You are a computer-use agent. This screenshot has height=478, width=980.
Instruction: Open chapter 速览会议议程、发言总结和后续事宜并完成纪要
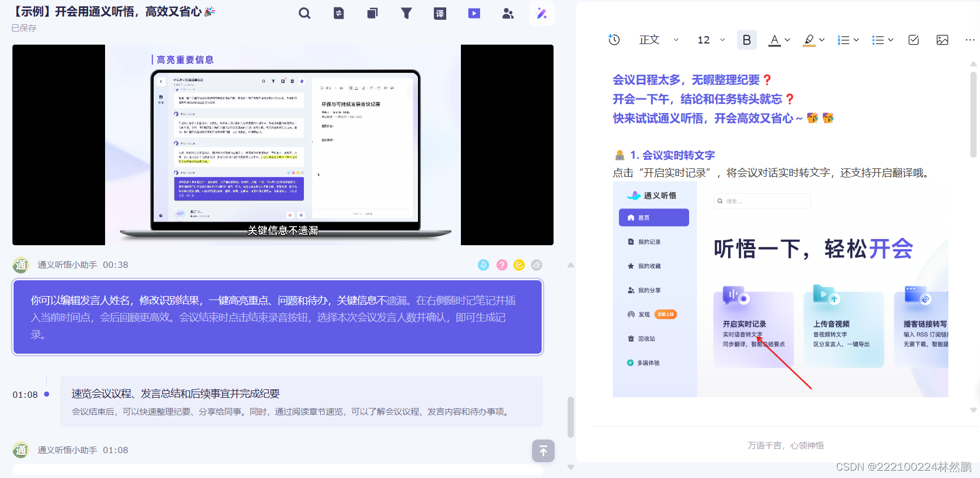176,394
